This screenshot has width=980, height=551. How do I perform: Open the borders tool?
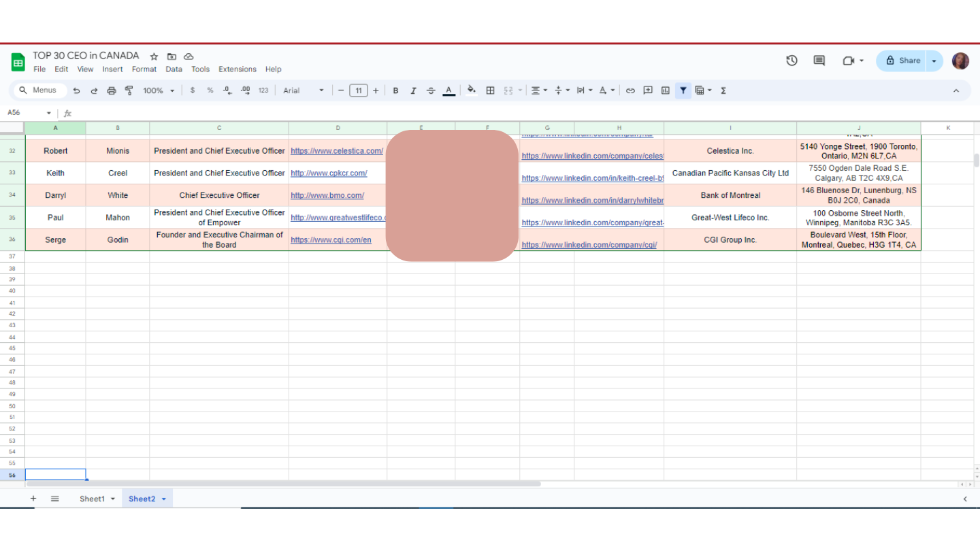click(x=490, y=90)
